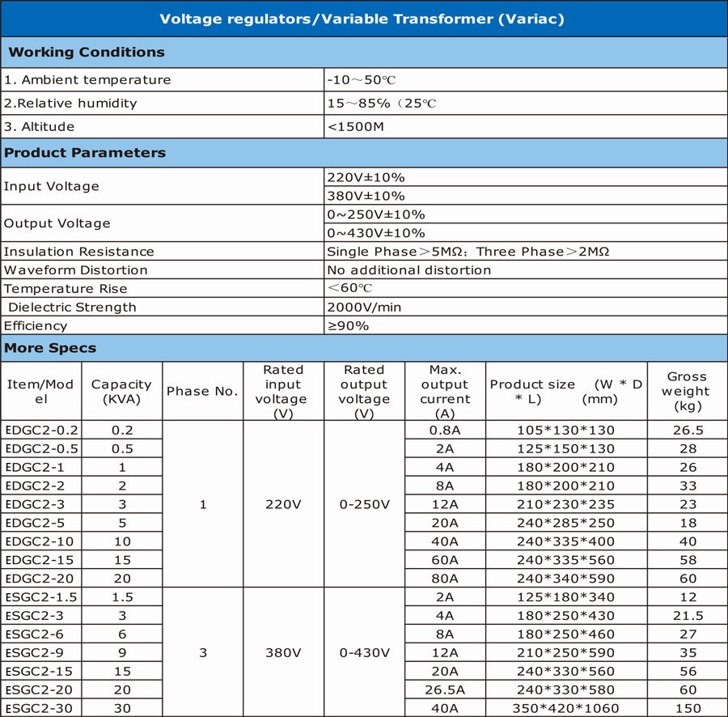
Task: Click the Voltage regulators/Variable Transformer title
Action: coord(362,19)
